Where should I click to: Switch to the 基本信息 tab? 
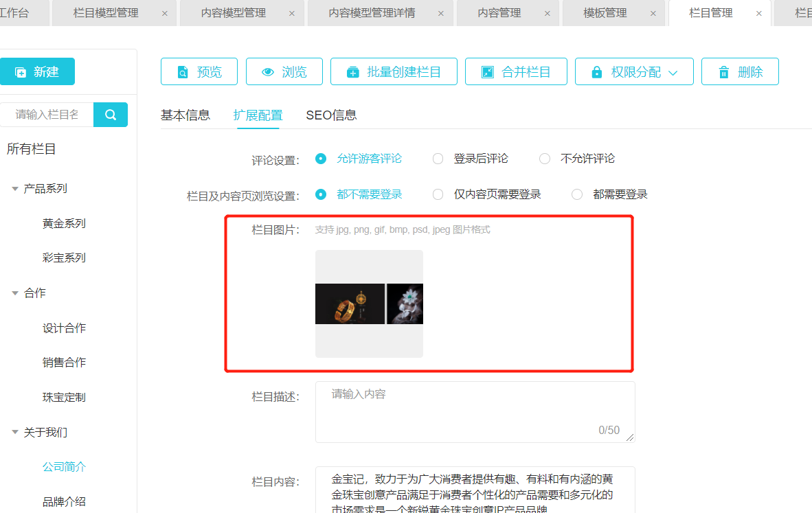[185, 115]
